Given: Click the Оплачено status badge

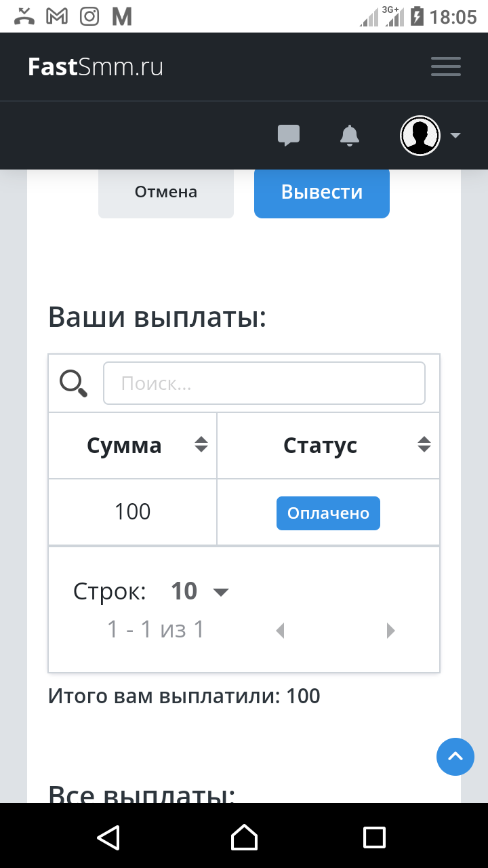Looking at the screenshot, I should pos(328,513).
